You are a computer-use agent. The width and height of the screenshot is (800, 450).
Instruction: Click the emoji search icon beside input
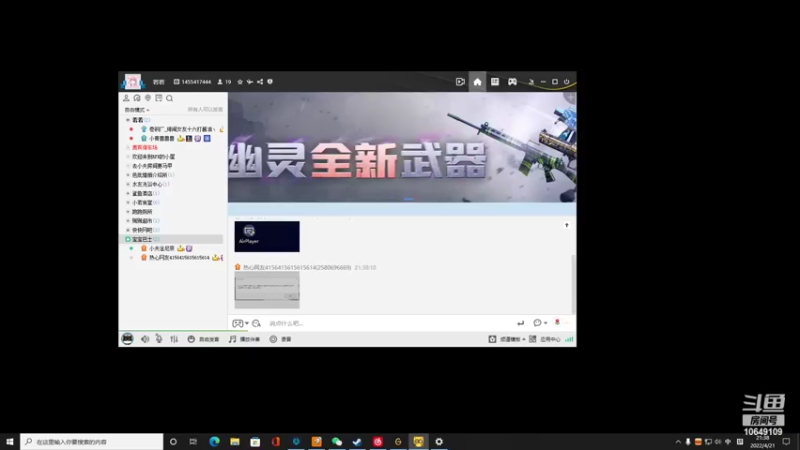pos(256,323)
